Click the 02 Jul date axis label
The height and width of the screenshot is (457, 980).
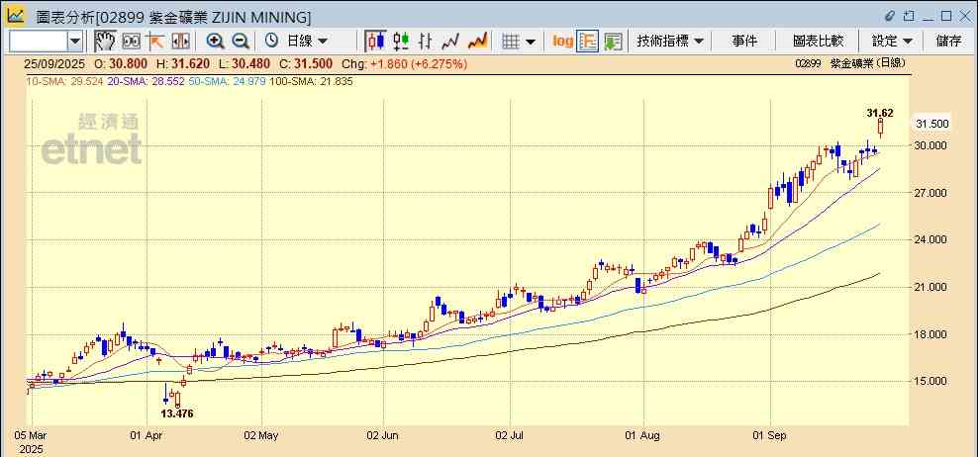click(x=511, y=435)
